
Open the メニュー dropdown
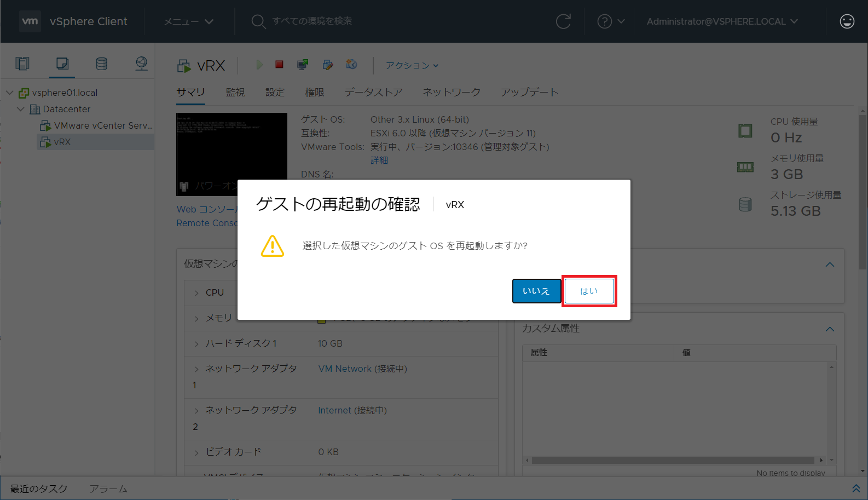pos(189,21)
